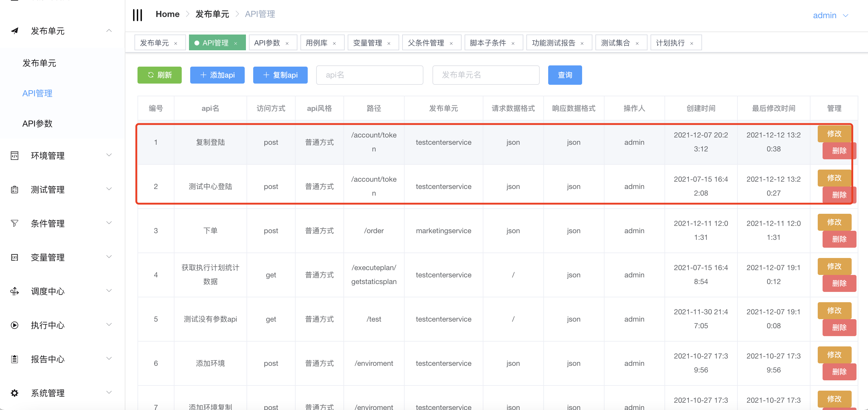The width and height of the screenshot is (868, 410).
Task: Click 修改 for row 6 添加环境
Action: [x=834, y=355]
